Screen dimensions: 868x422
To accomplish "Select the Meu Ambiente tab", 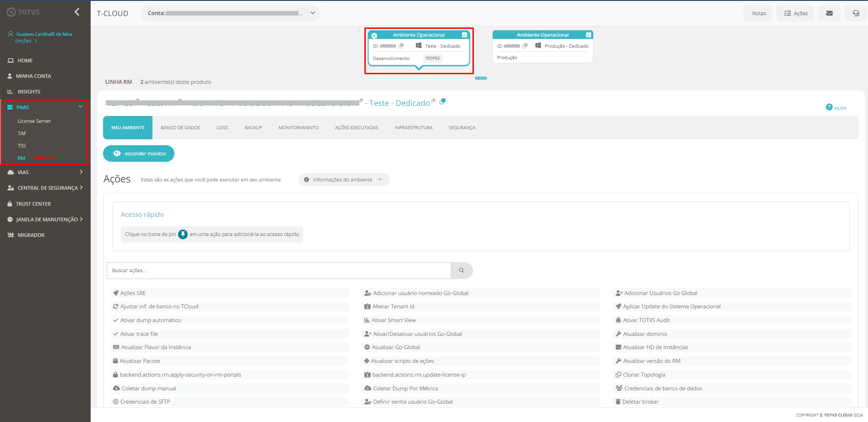I will click(128, 128).
